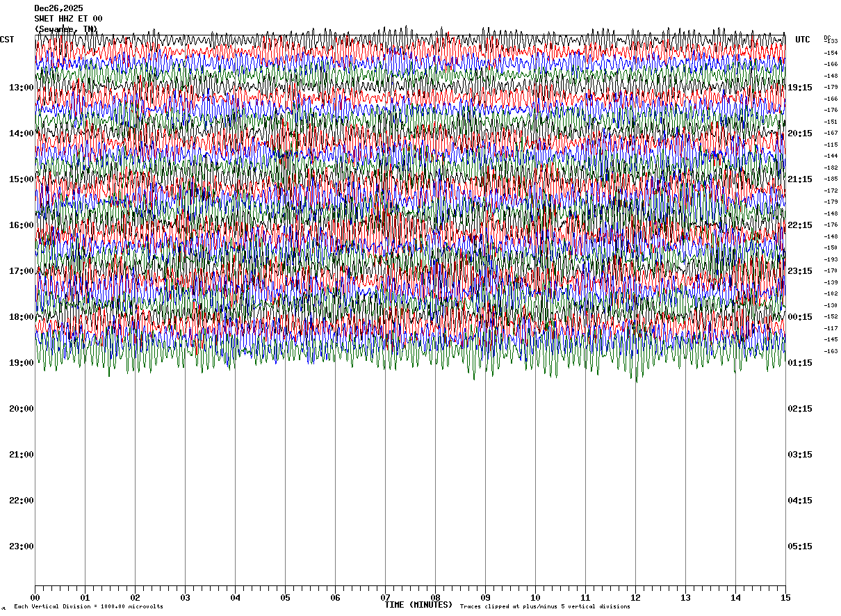The image size is (841, 616).
Task: Select DC offset value -151
Action: 831,122
